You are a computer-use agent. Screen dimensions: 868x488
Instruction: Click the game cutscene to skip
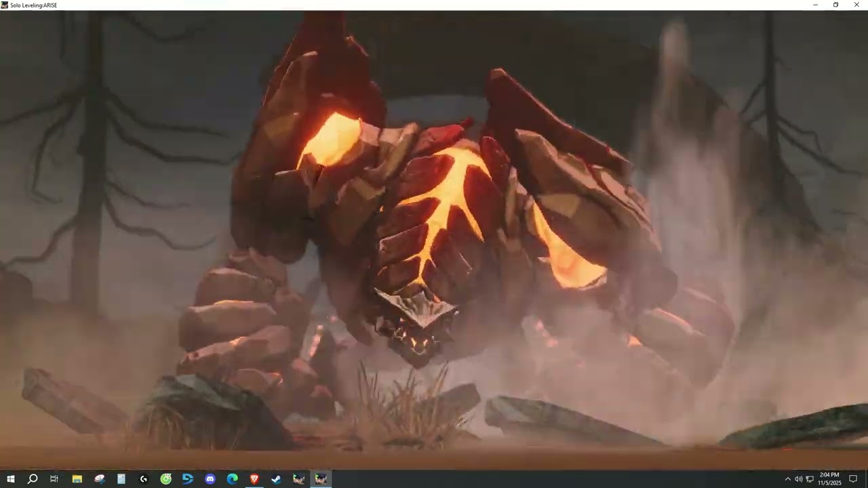pyautogui.click(x=434, y=241)
